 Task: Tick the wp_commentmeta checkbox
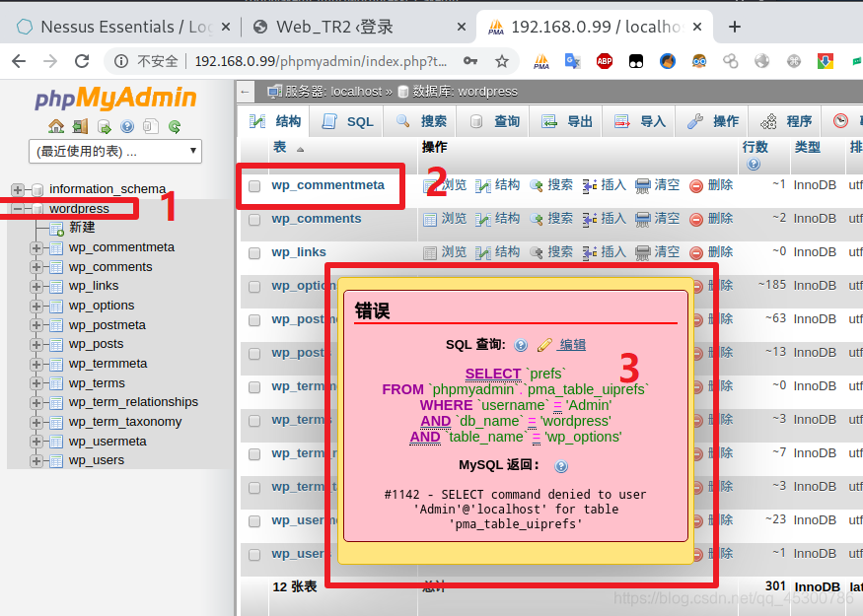[x=254, y=186]
